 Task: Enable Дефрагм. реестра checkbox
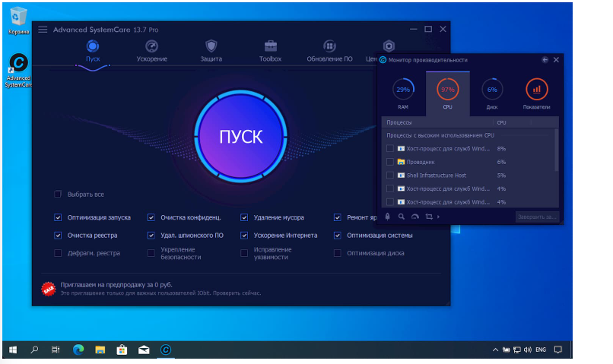[58, 253]
